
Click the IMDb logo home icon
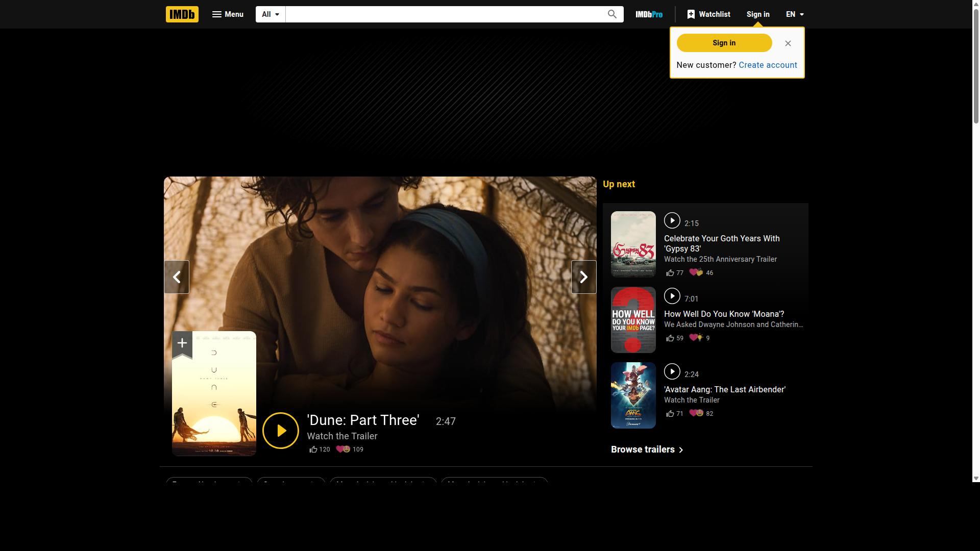coord(182,14)
